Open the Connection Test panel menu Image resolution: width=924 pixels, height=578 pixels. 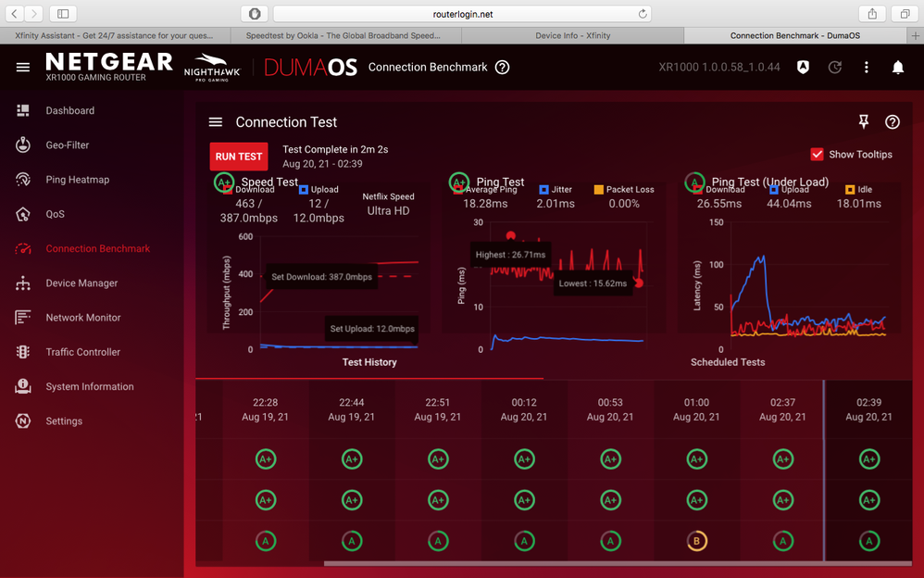coord(216,122)
